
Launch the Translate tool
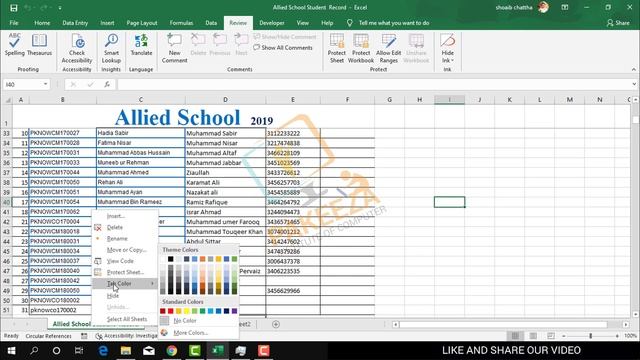[141, 45]
